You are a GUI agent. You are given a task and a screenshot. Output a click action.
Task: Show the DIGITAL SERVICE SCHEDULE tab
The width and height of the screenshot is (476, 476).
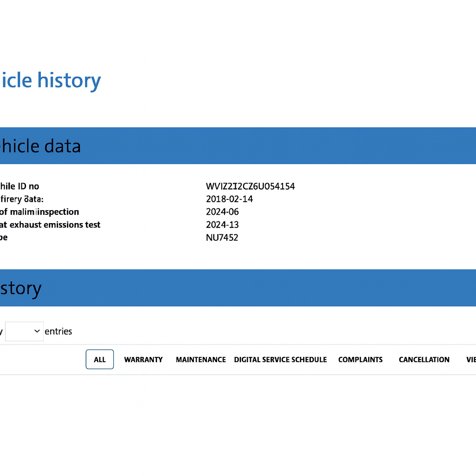280,359
